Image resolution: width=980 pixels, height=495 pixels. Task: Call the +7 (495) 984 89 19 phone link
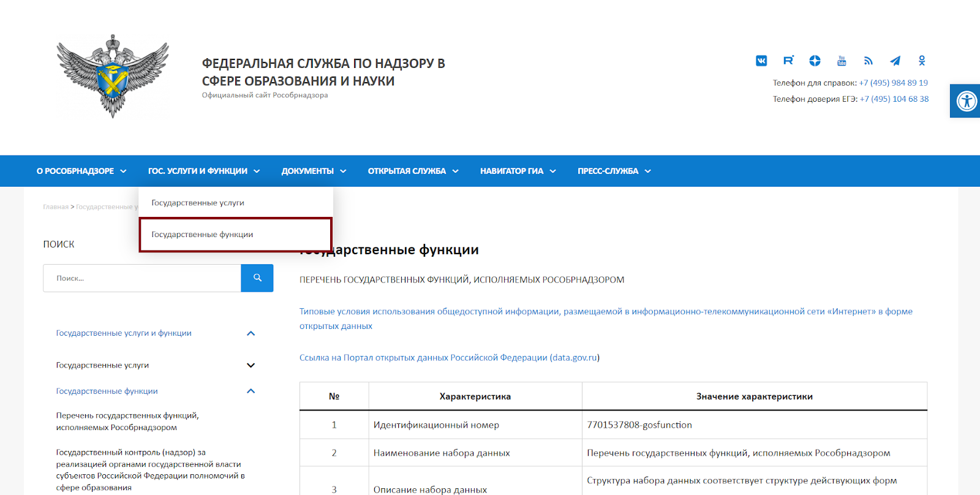coord(893,83)
